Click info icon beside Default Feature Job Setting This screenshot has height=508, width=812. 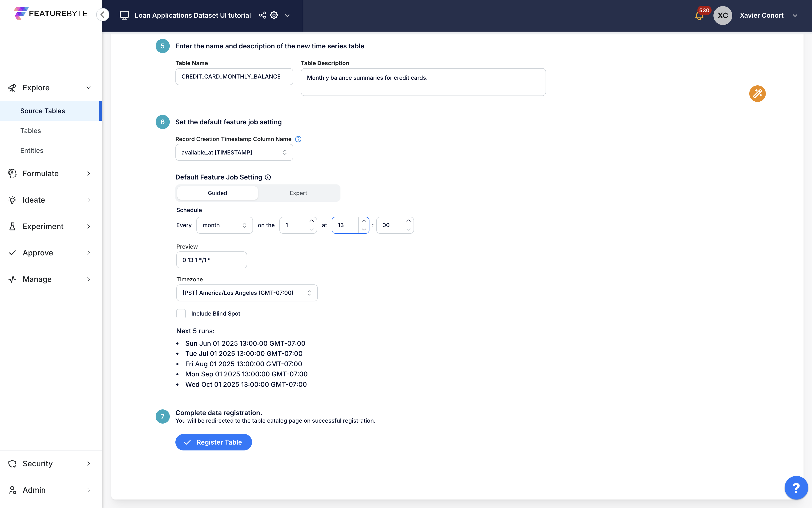point(268,177)
